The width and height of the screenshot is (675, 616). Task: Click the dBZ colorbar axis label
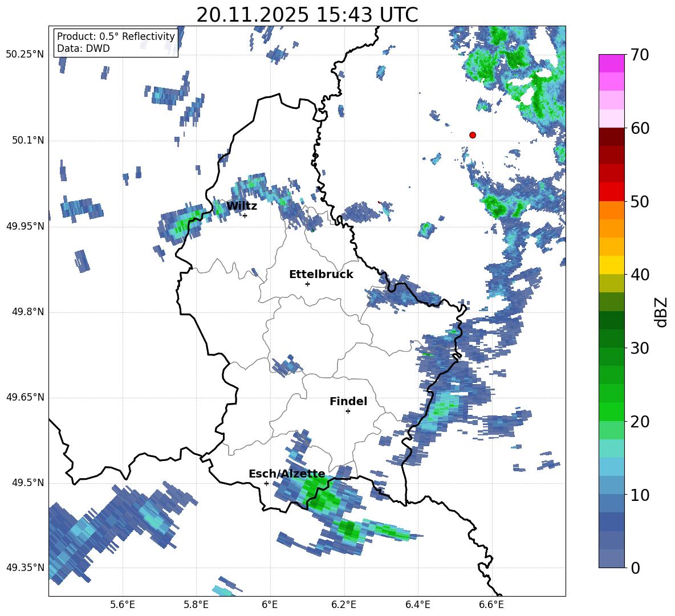(x=662, y=312)
